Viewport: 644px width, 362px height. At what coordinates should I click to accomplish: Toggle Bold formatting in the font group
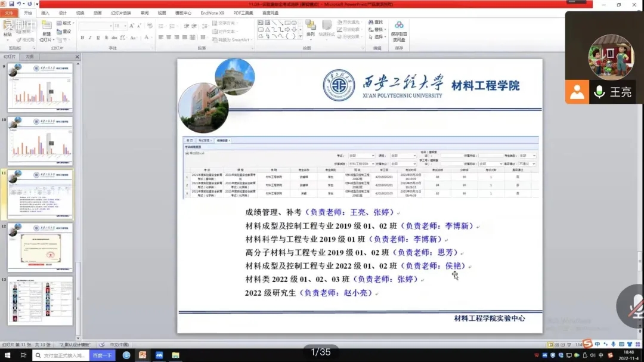[x=82, y=38]
